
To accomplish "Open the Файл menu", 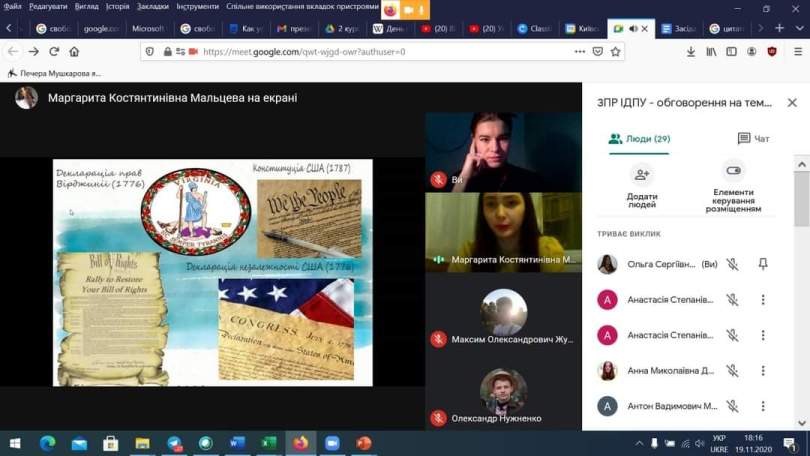I will click(x=12, y=6).
